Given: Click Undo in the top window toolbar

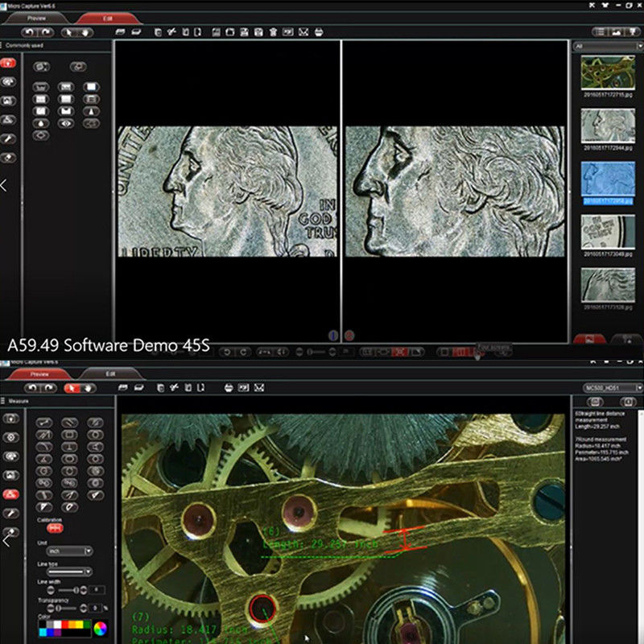Looking at the screenshot, I should (29, 32).
